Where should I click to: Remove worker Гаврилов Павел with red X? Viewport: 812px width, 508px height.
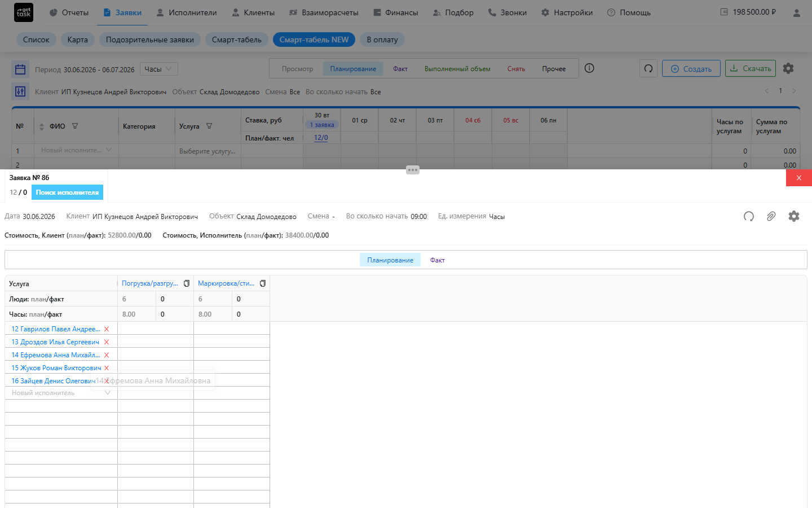coord(107,329)
